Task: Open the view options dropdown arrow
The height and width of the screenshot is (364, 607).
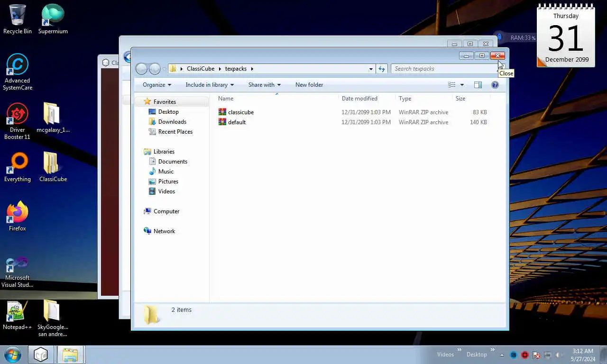Action: click(462, 85)
